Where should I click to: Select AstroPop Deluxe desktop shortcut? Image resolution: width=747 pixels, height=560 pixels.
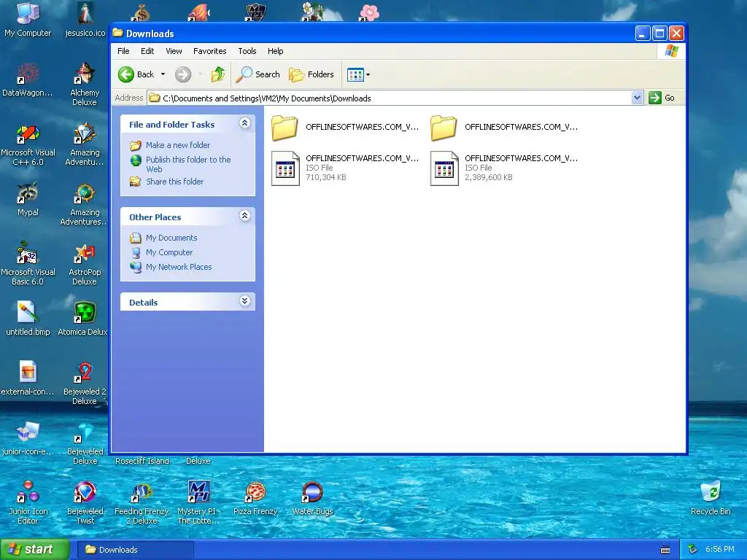click(85, 264)
